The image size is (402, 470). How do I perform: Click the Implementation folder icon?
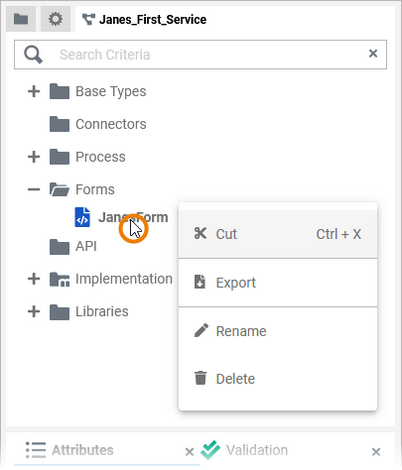pos(59,279)
